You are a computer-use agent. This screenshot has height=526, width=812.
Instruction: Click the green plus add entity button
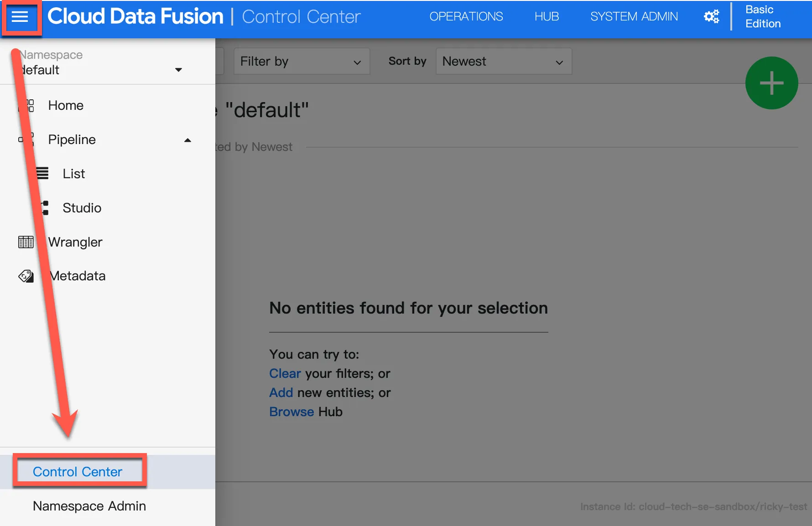(x=771, y=83)
